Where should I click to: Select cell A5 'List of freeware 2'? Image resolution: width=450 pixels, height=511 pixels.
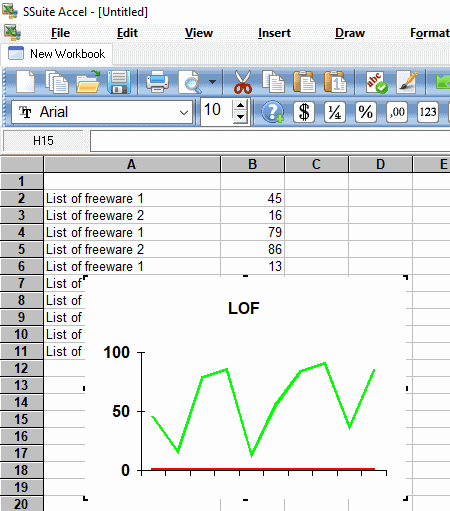point(132,250)
